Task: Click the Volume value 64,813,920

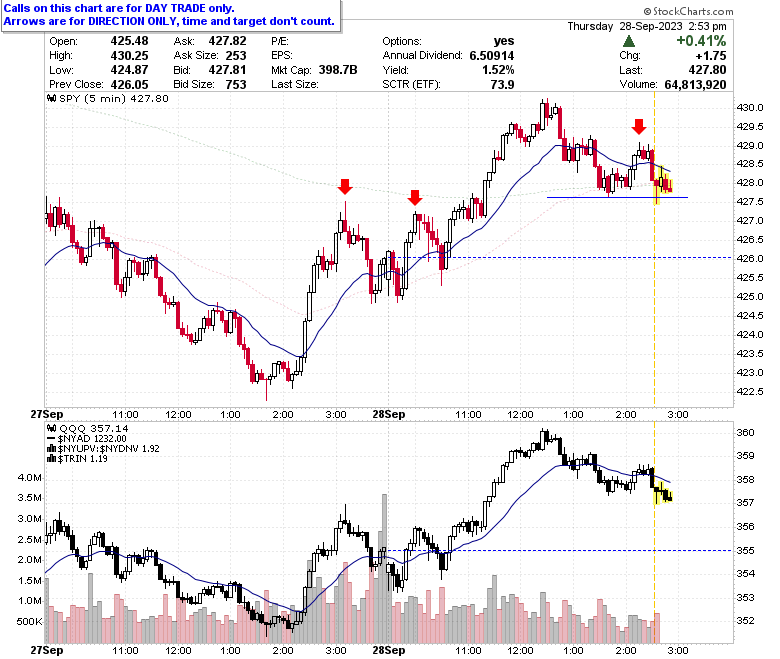Action: [x=695, y=85]
